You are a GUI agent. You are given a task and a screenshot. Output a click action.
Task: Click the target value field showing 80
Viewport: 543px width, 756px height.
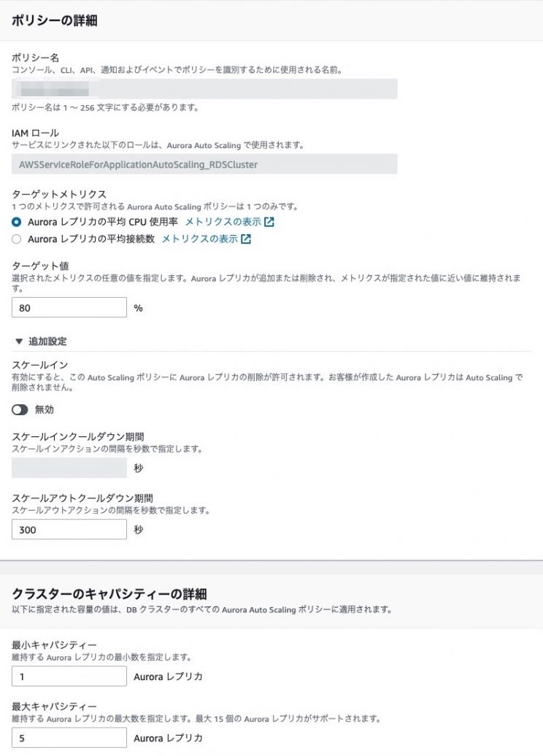pyautogui.click(x=69, y=308)
